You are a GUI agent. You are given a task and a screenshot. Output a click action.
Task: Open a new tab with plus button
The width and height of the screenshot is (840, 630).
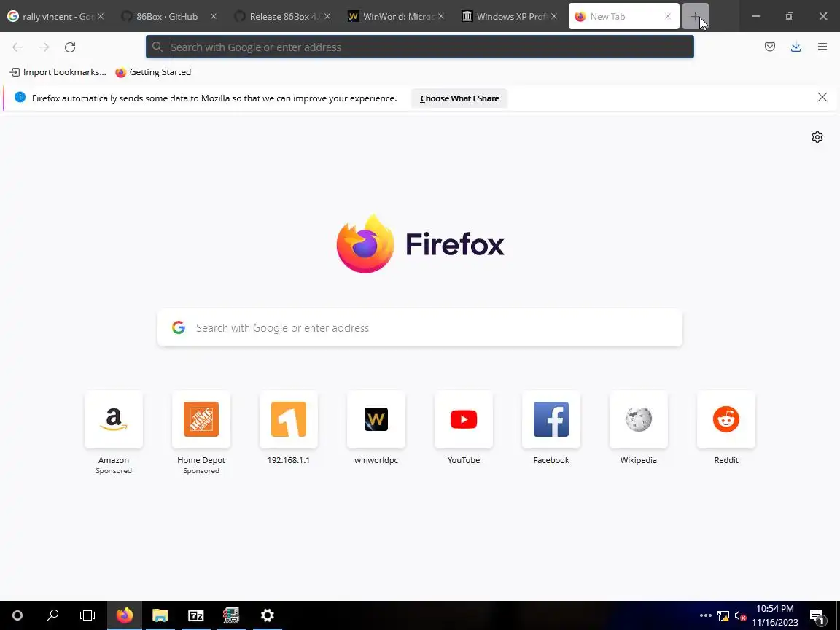(x=696, y=17)
